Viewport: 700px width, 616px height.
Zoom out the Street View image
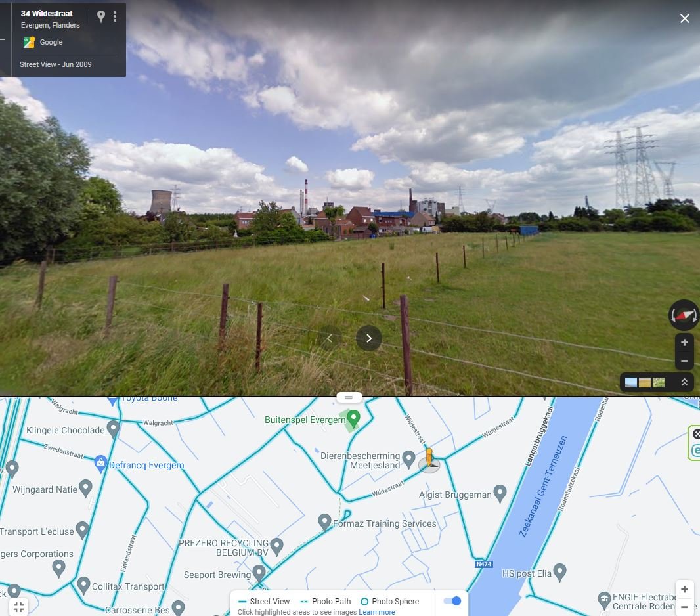(684, 361)
